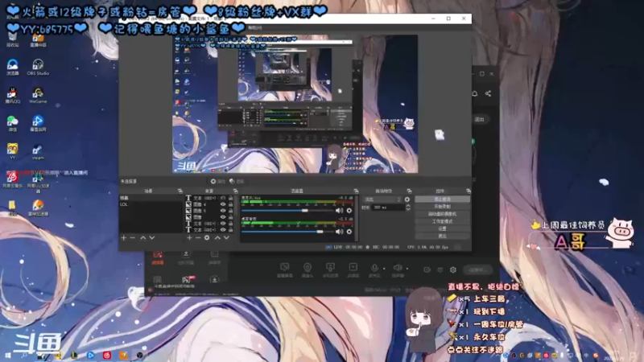Open the blue play-arrow desktop shortcut
644x362 pixels.
point(38,123)
